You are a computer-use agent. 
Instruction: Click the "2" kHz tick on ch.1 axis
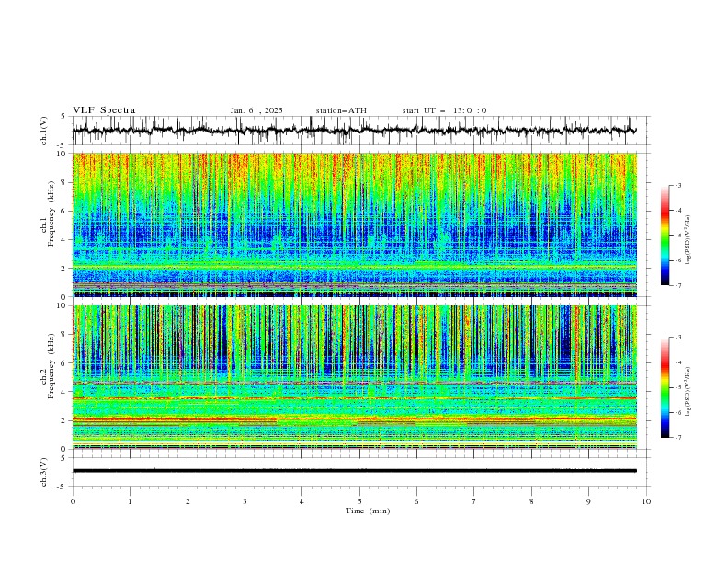[x=64, y=269]
